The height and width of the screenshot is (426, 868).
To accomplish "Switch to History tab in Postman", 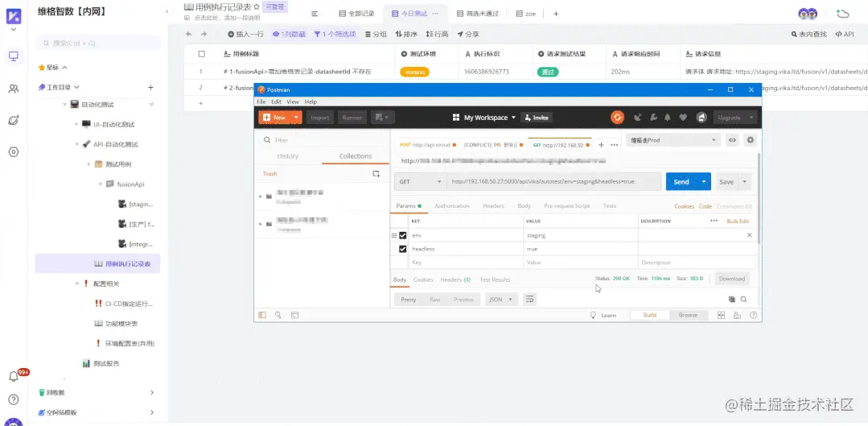I will [287, 156].
